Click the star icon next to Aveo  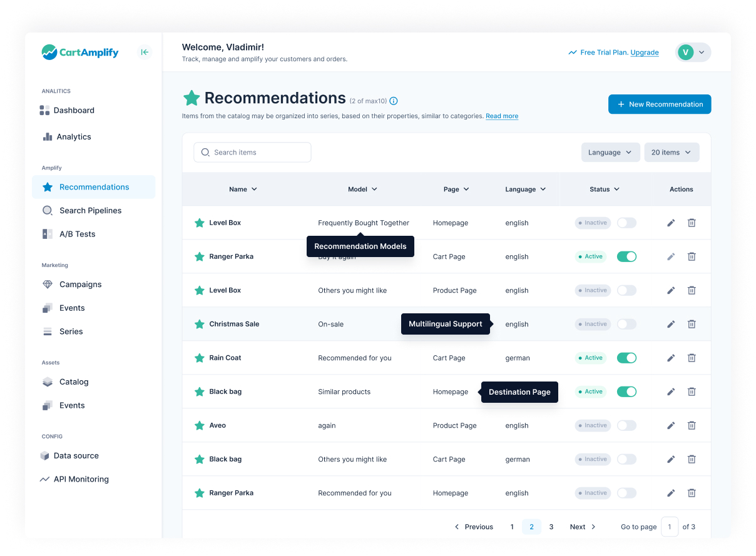click(x=200, y=425)
